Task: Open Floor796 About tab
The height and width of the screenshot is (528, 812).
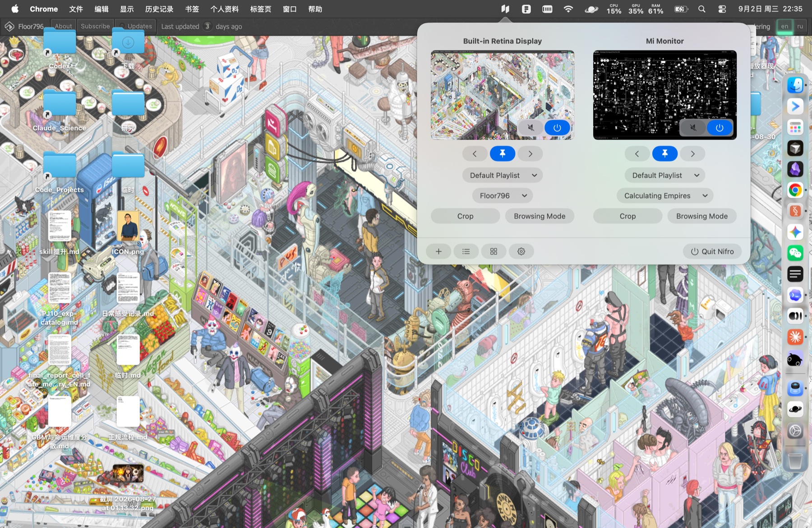Action: [x=63, y=26]
